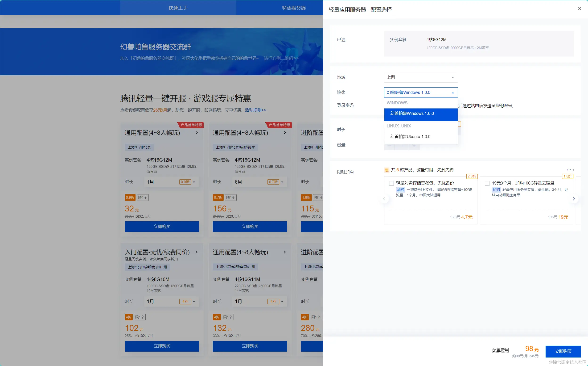Select 幻兽帕鲁Ubuntu 1.0.0 option in list
Image resolution: width=588 pixels, height=366 pixels.
coord(420,137)
